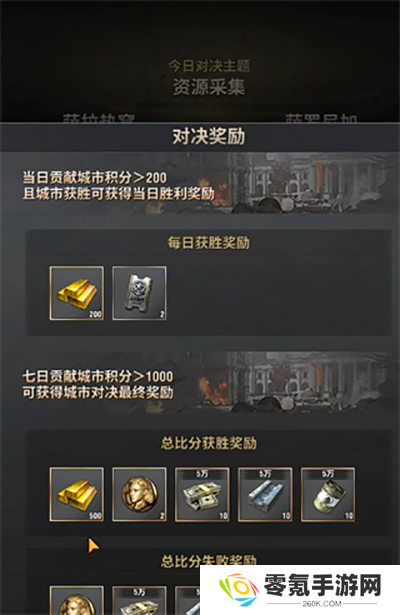Select gold portrait coin in 总比分获胜奖励
400x615 pixels.
[x=139, y=494]
